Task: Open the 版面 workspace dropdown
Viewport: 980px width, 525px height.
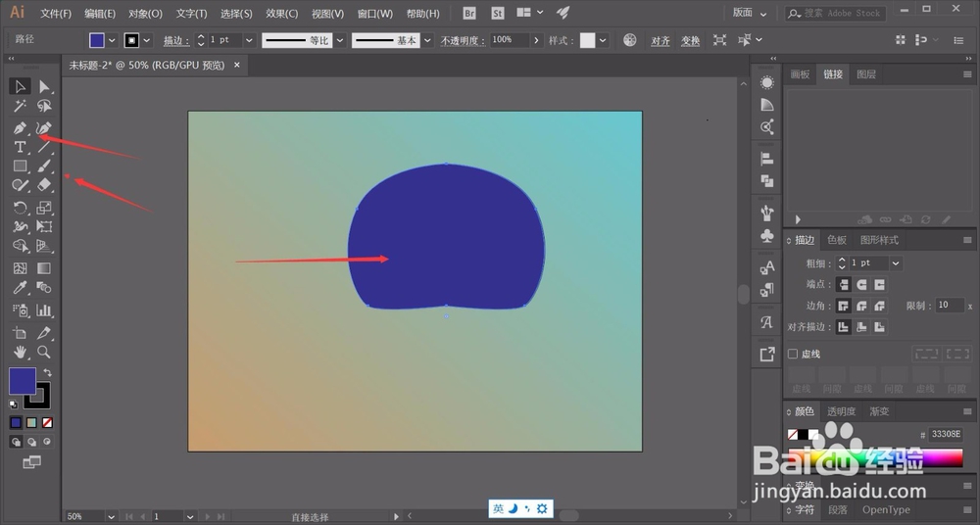Action: click(x=750, y=13)
